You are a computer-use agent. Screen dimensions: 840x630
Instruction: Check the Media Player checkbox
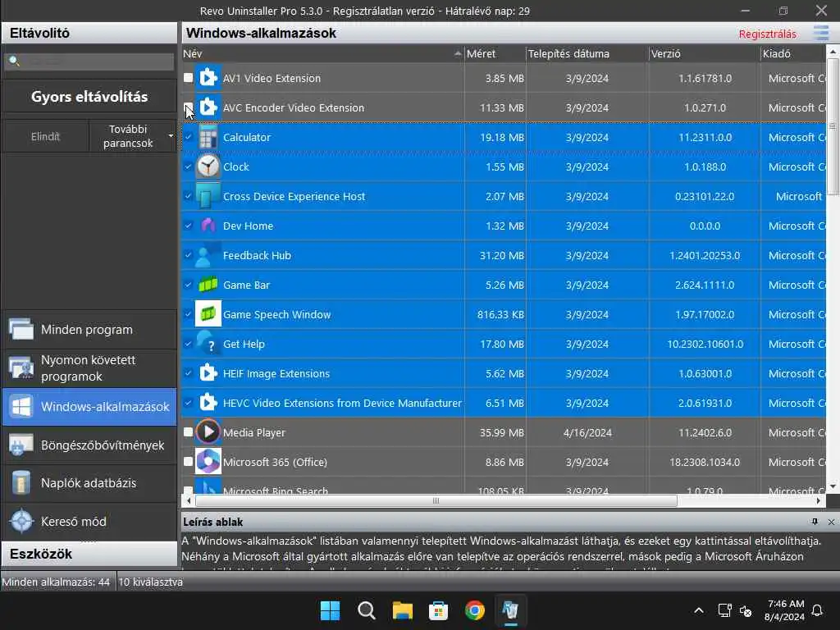click(x=188, y=431)
